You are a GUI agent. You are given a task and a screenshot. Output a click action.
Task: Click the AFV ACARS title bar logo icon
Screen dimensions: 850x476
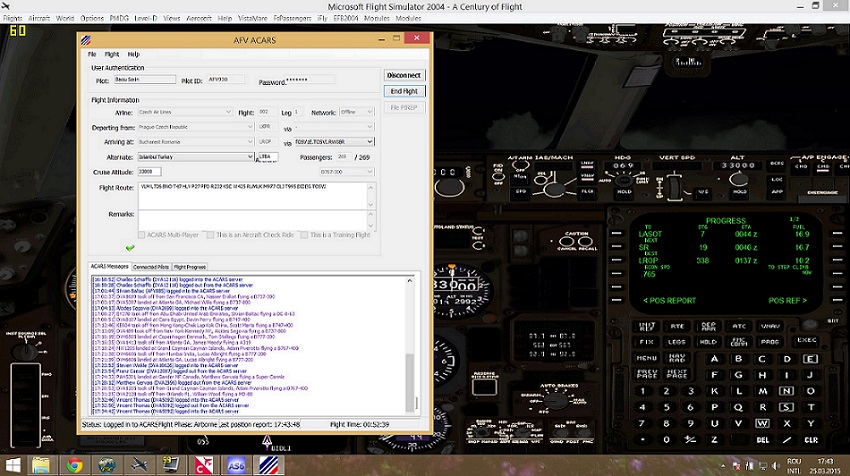pos(86,40)
